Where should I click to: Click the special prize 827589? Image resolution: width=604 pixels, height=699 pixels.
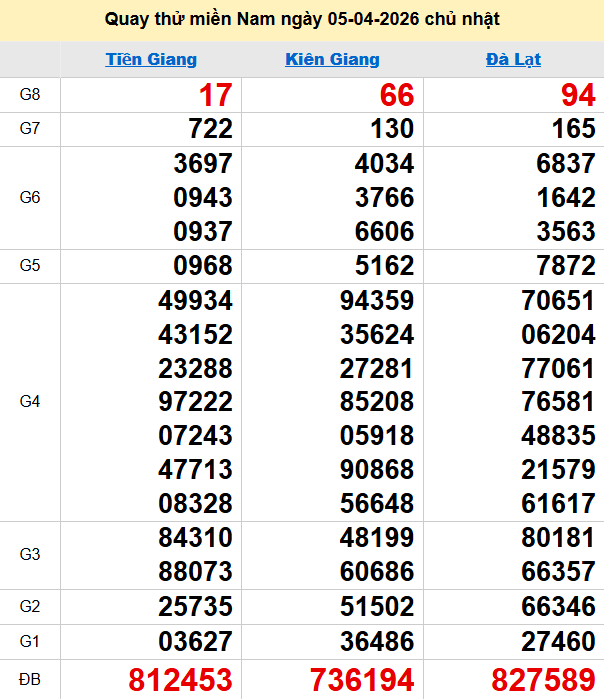point(543,680)
